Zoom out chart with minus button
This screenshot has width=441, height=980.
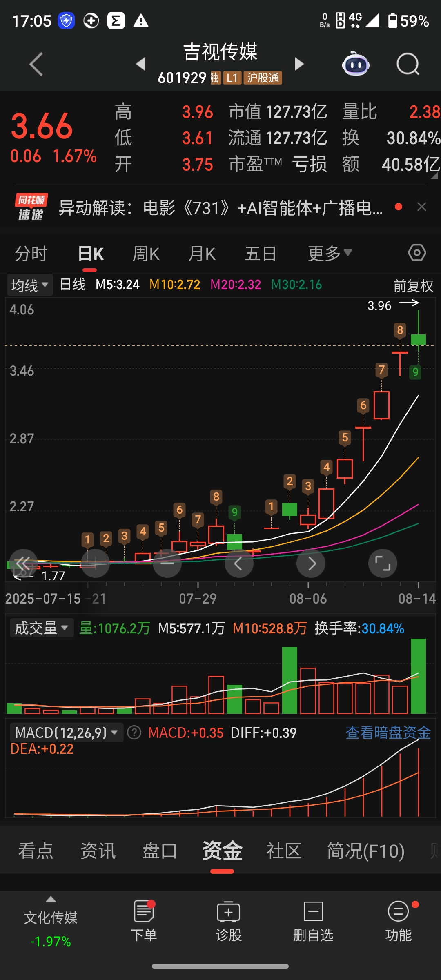click(x=167, y=563)
